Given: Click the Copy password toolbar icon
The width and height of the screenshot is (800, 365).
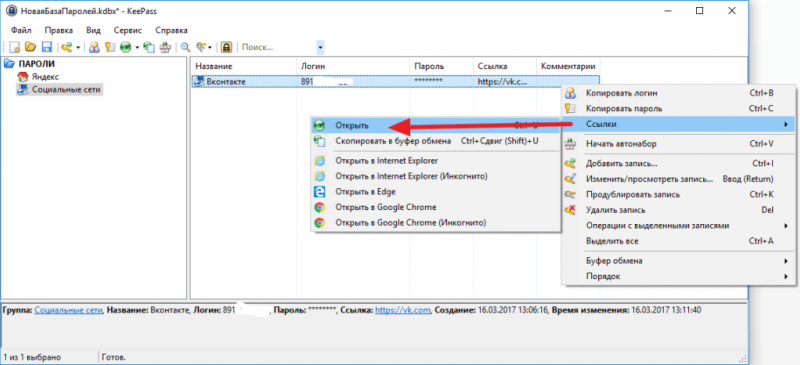Looking at the screenshot, I should [x=110, y=47].
